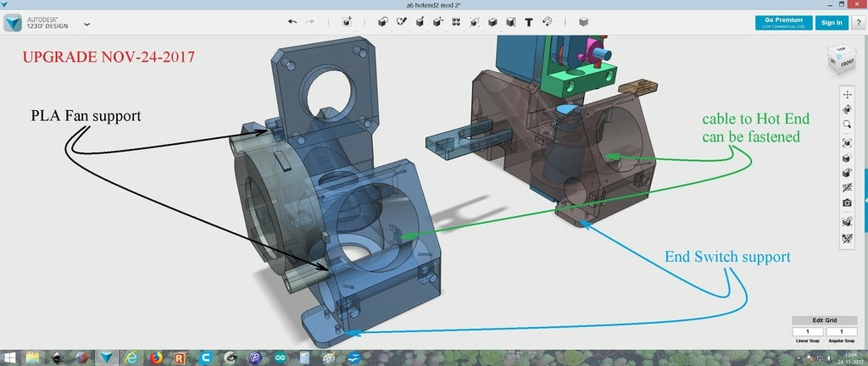Screen dimensions: 868x366
Task: Toggle sketches visibility icon
Action: tap(847, 240)
